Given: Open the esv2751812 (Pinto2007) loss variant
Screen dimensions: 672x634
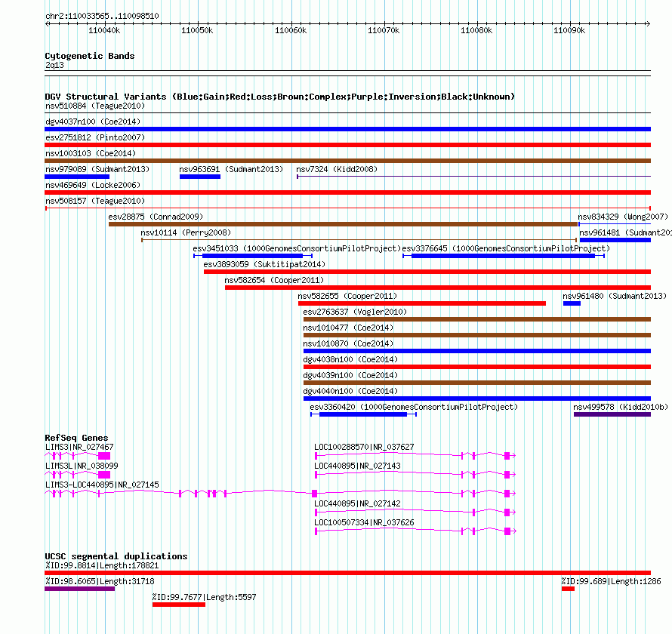Looking at the screenshot, I should pos(347,145).
